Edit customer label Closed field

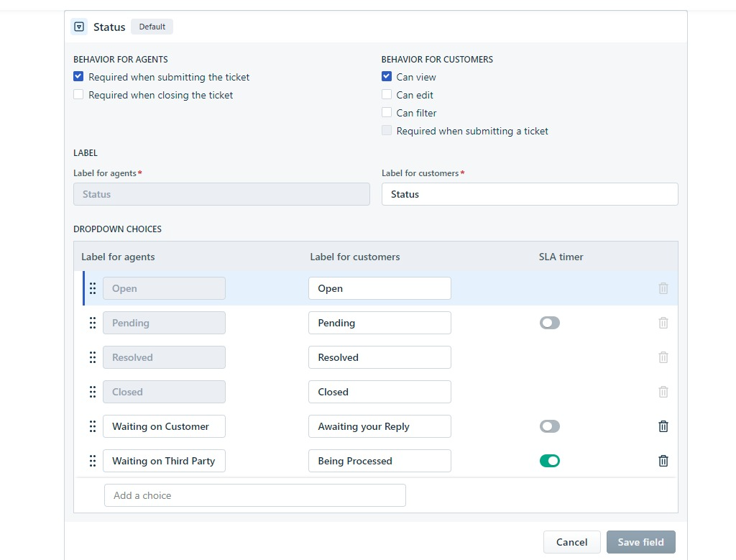click(379, 392)
